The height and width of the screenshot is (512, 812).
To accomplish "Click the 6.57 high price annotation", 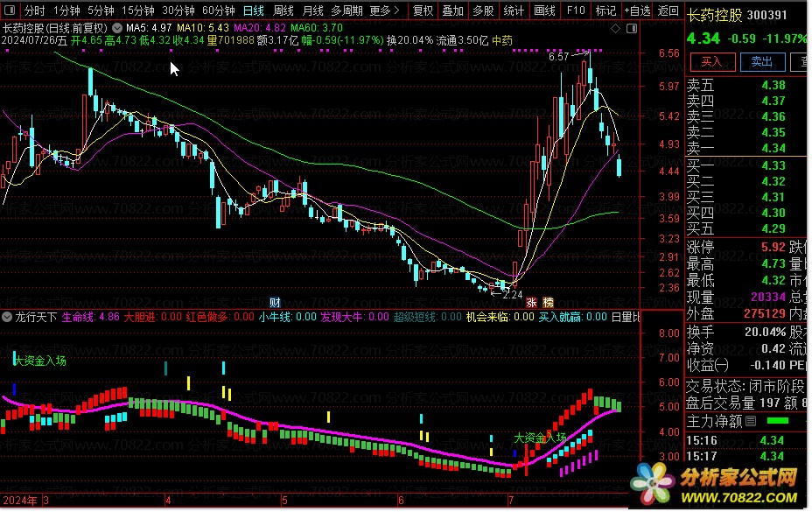I will pyautogui.click(x=559, y=57).
